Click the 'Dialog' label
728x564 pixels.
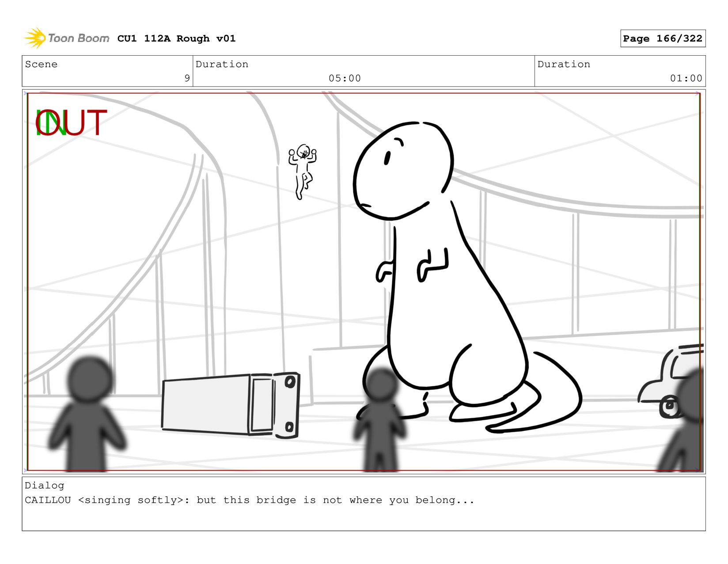(44, 485)
